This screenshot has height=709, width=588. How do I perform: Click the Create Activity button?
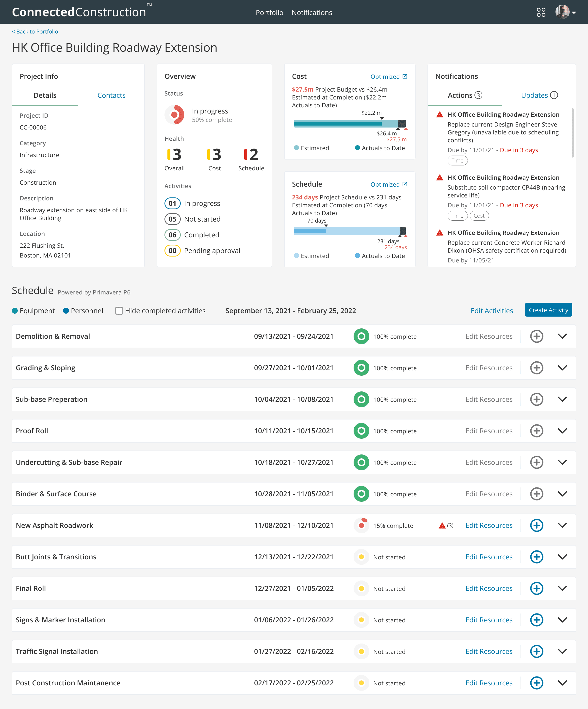(x=548, y=310)
